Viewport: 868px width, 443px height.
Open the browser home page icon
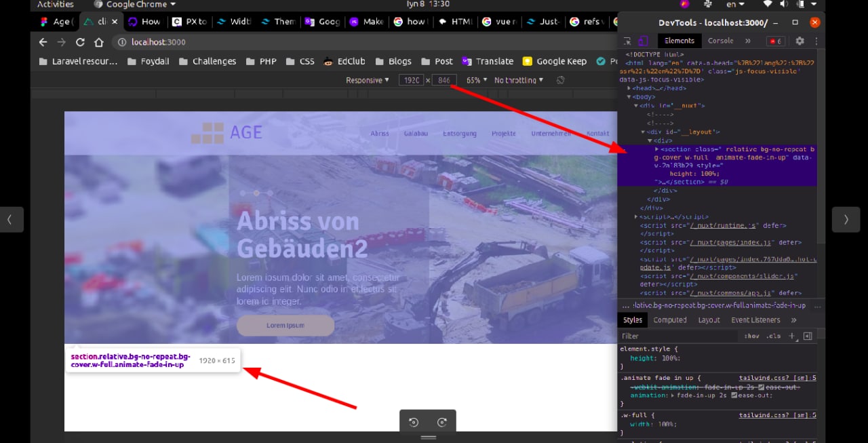98,42
